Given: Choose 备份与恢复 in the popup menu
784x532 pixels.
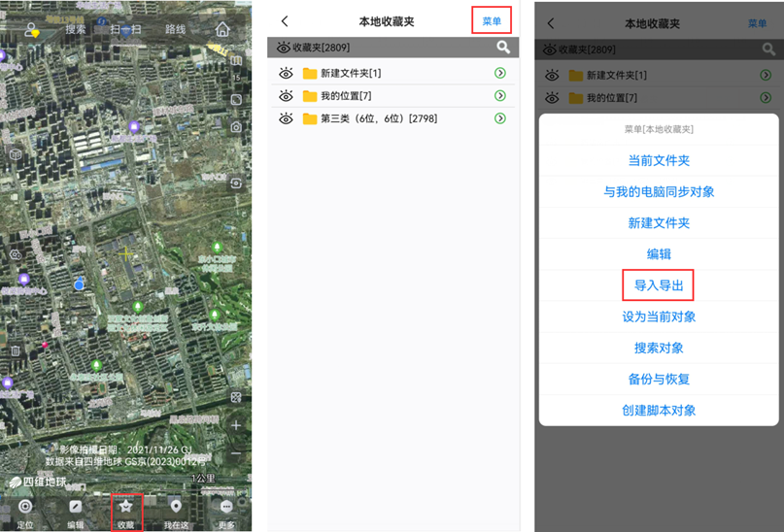Looking at the screenshot, I should point(659,379).
